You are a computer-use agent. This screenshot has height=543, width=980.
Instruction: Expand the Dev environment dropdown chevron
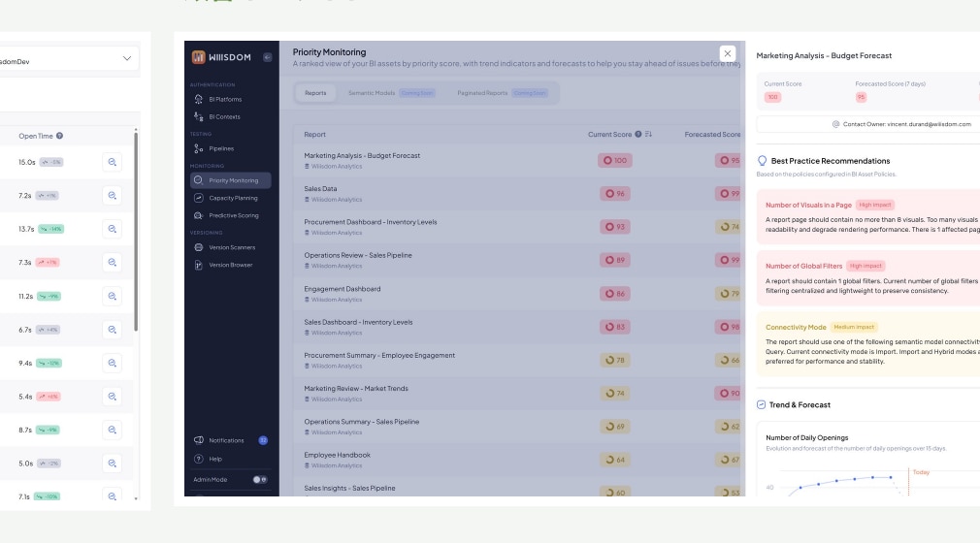pyautogui.click(x=127, y=59)
